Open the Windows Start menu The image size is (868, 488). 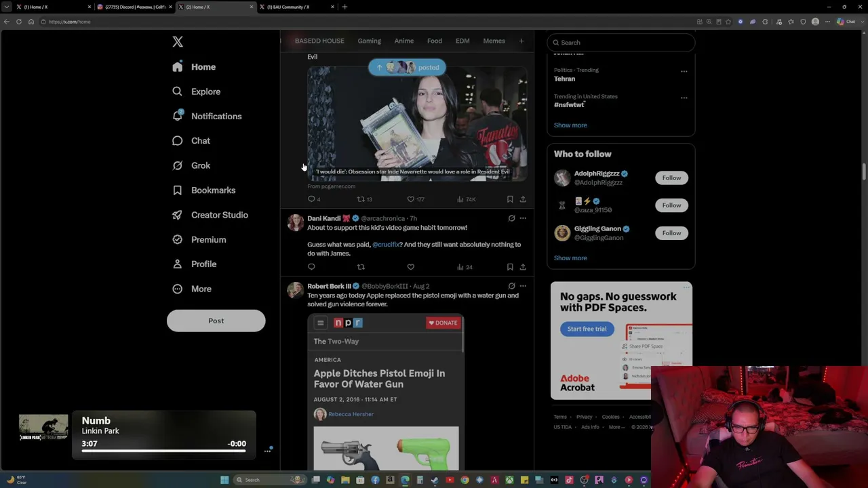click(x=224, y=480)
